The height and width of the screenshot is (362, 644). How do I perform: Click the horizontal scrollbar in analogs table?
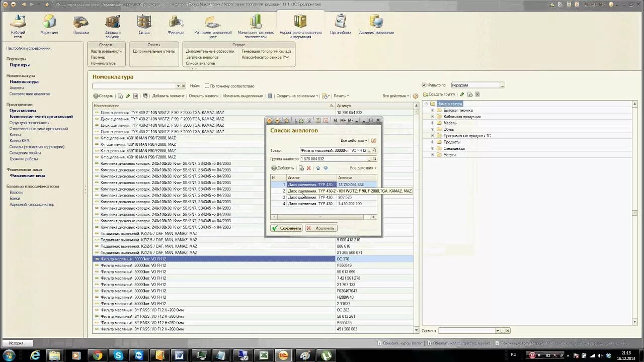point(323,217)
